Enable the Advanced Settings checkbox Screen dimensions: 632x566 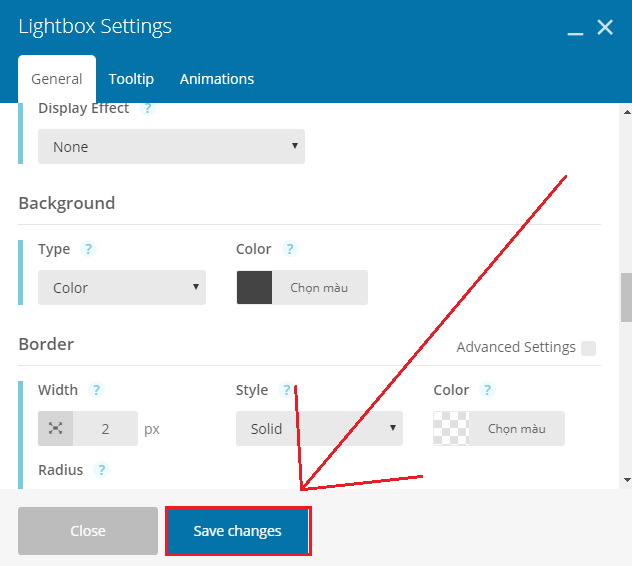(588, 348)
